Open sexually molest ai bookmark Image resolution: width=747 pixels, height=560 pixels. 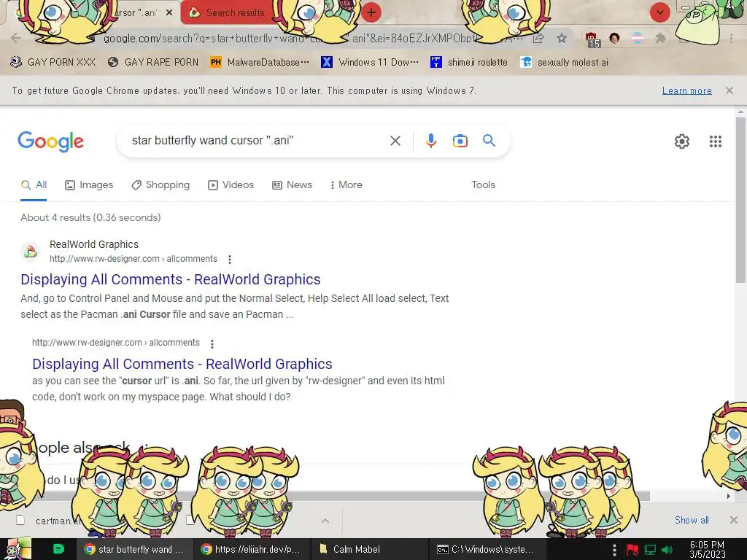[x=565, y=62]
